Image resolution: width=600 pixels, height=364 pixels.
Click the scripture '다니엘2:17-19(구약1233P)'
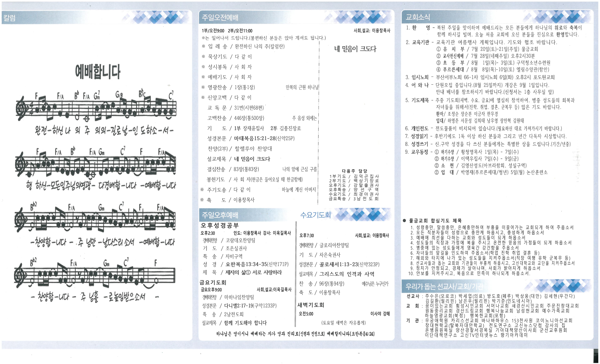click(250, 306)
